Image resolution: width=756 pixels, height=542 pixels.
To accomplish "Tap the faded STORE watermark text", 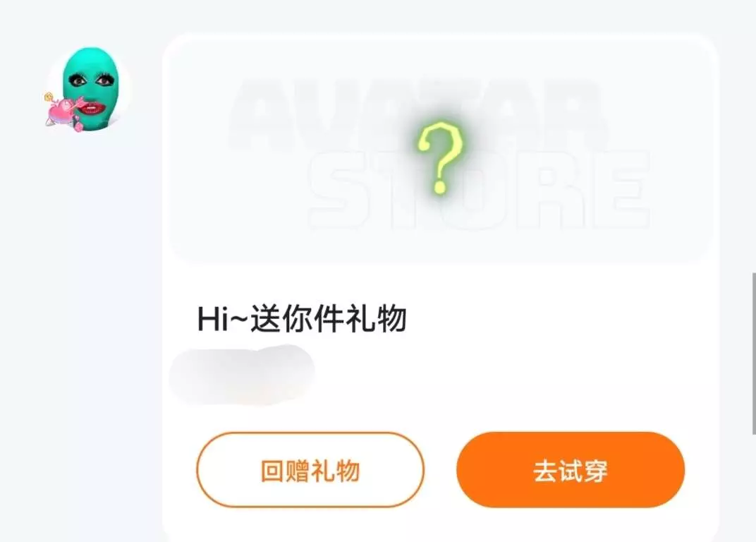I will pos(479,189).
